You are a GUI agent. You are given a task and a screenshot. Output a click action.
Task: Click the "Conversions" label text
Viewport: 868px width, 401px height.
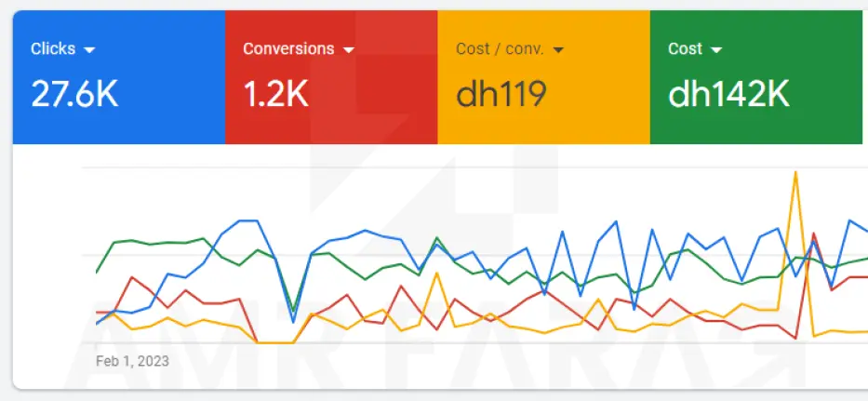click(x=288, y=48)
